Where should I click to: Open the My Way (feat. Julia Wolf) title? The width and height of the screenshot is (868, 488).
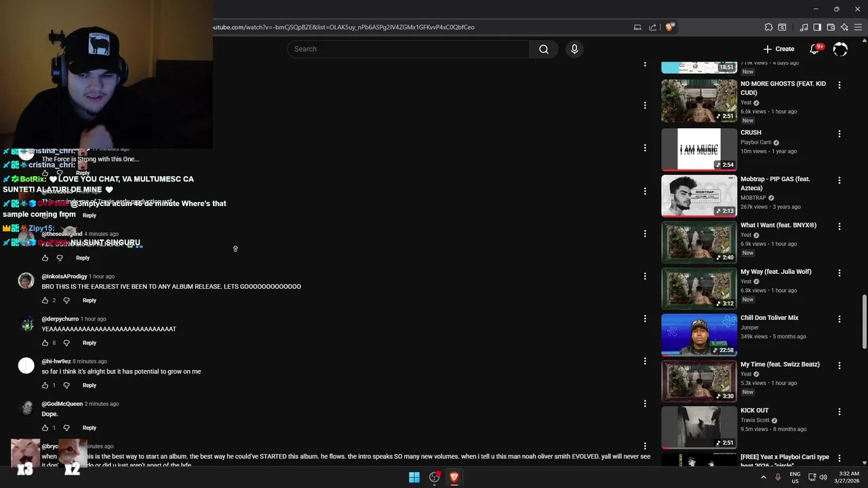click(x=776, y=272)
